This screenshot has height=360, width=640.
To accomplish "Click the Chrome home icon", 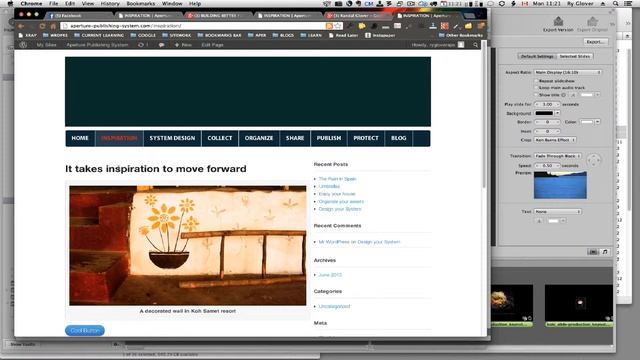I will pyautogui.click(x=53, y=26).
